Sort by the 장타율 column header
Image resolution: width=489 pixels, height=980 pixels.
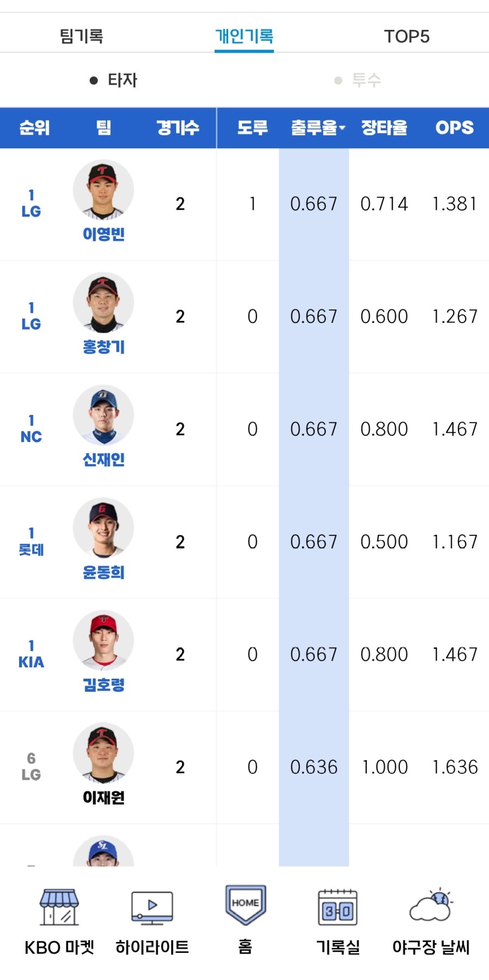[384, 128]
